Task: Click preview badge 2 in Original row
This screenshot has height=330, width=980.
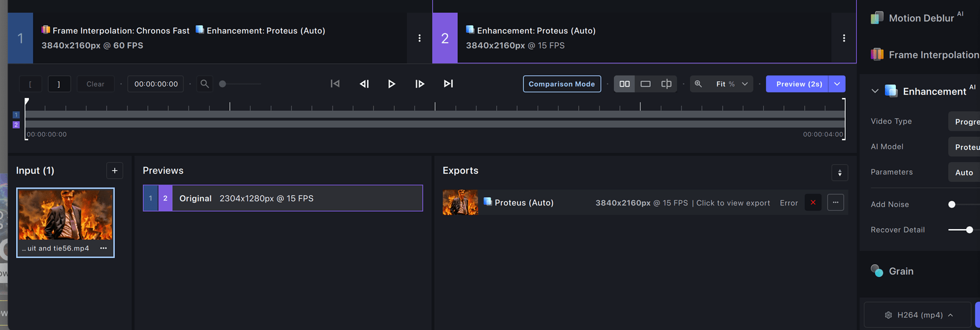Action: pyautogui.click(x=165, y=198)
